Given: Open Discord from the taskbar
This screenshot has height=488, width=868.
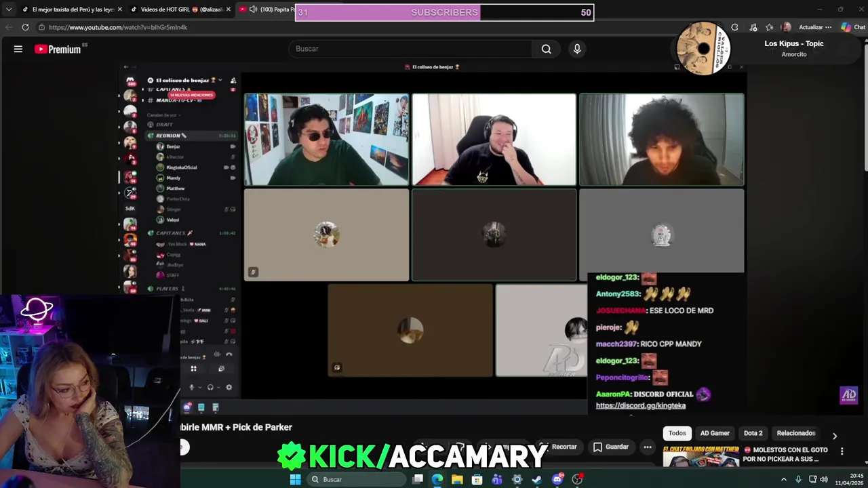Looking at the screenshot, I should click(x=557, y=479).
